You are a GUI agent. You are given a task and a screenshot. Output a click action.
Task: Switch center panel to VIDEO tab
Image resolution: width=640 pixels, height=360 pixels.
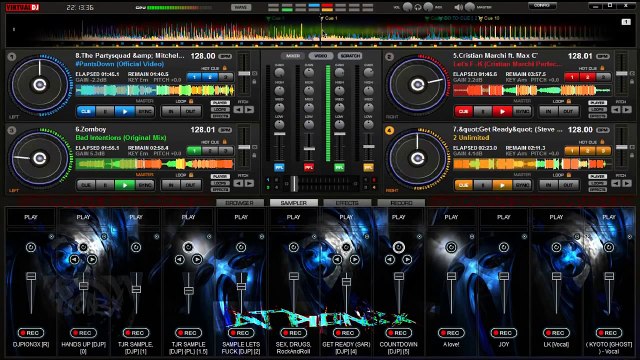tap(321, 56)
